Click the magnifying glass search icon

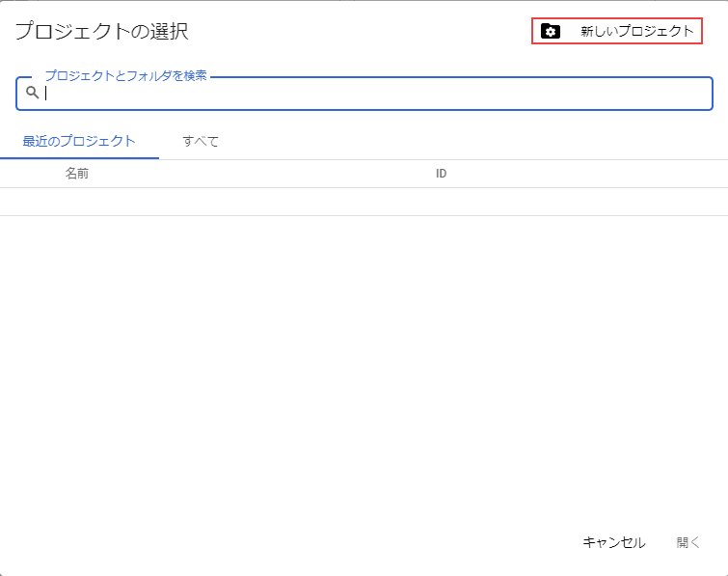(x=32, y=93)
